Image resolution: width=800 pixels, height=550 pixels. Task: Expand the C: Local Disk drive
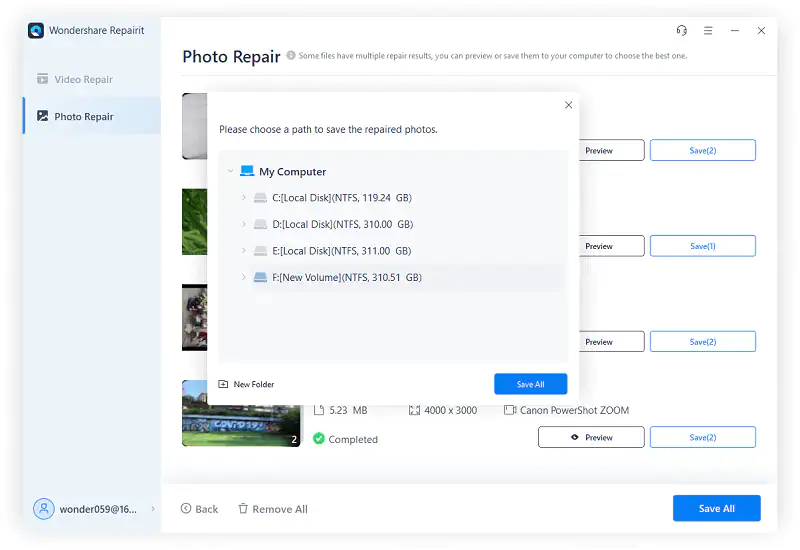pos(244,198)
